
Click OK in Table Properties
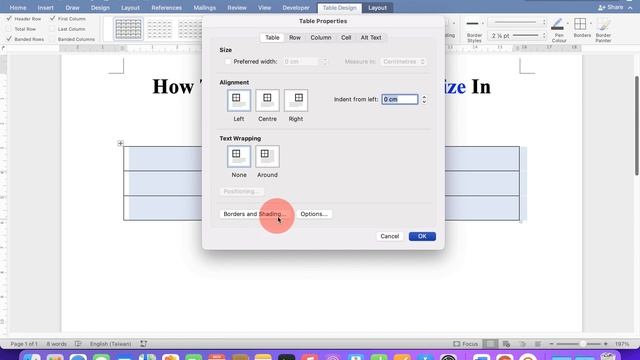[x=422, y=236]
